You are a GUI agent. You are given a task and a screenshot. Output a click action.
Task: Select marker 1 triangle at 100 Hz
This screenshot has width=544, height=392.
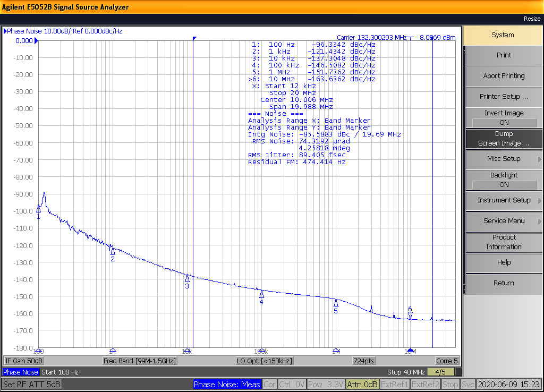point(38,209)
